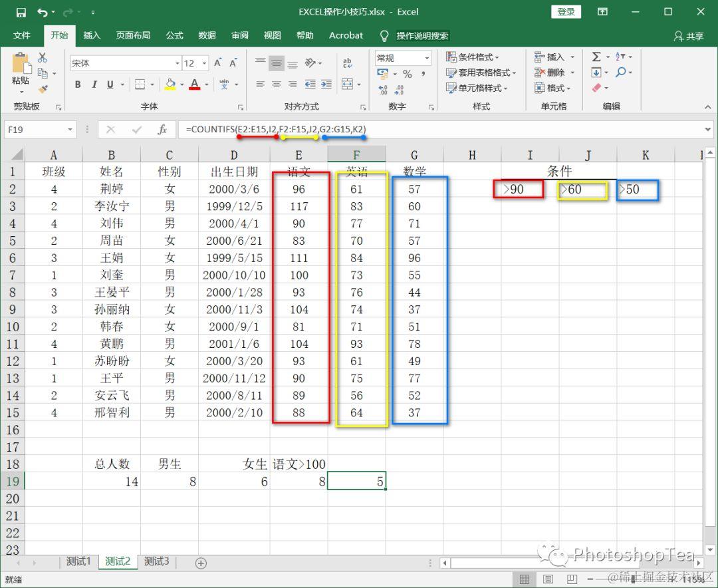Open the 测试3 sheet tab

(157, 561)
